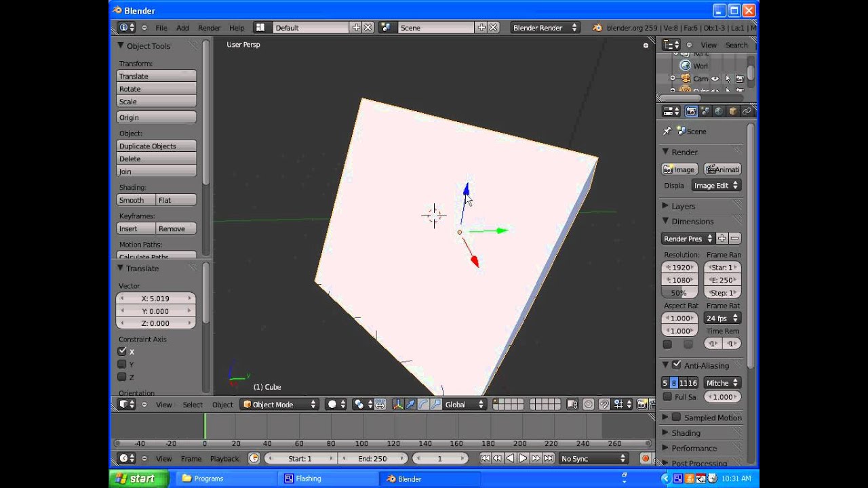
Task: Jump to last frame in timeline
Action: click(x=549, y=458)
